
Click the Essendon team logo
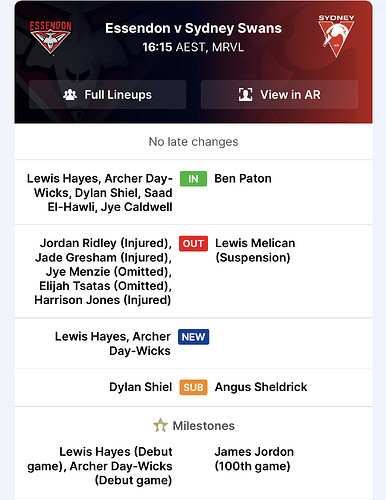[51, 37]
